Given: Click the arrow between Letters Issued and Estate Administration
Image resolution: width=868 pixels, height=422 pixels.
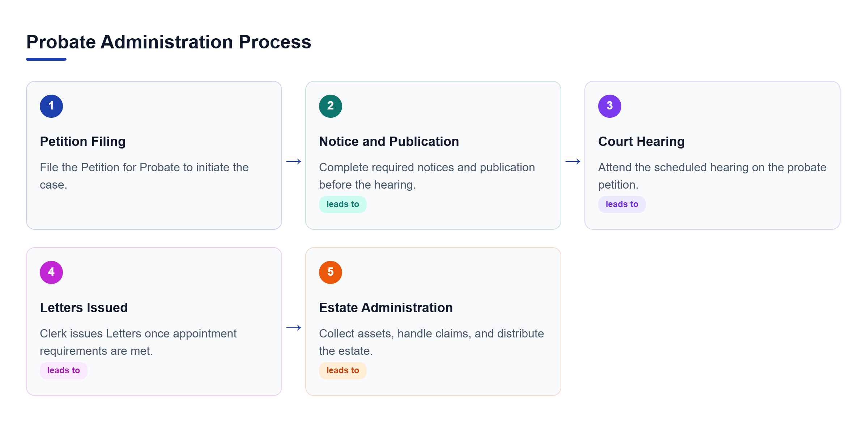Looking at the screenshot, I should [x=294, y=328].
